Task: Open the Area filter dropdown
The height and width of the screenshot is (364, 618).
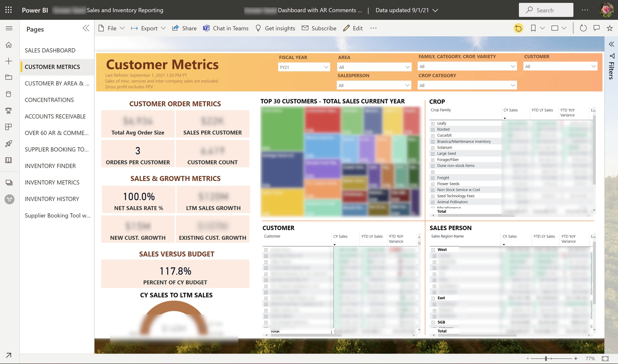Action: point(374,67)
